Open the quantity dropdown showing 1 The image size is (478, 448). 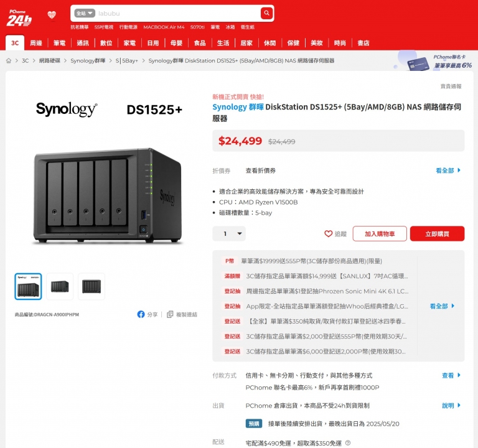point(229,234)
